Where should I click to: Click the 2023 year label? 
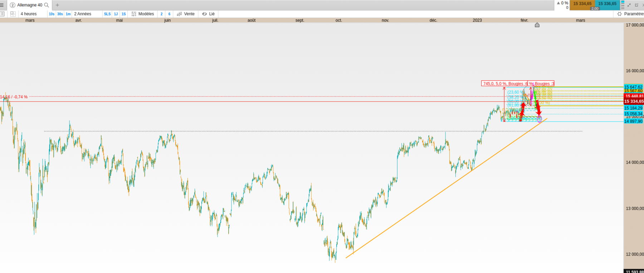[x=477, y=20]
